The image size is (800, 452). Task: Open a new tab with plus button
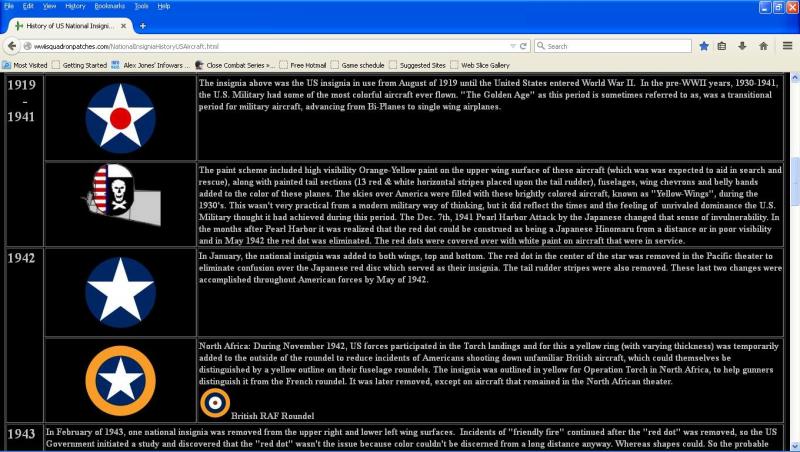[143, 26]
